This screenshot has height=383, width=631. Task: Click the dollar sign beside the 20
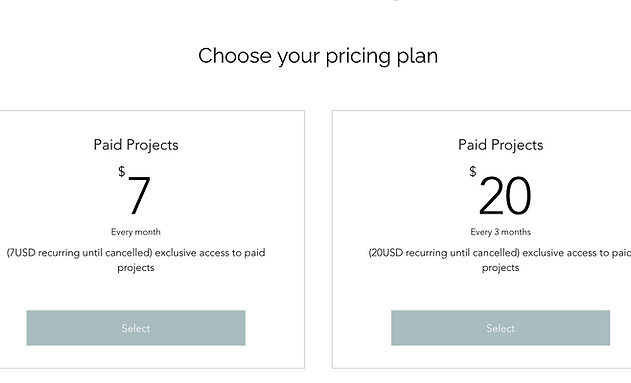473,171
